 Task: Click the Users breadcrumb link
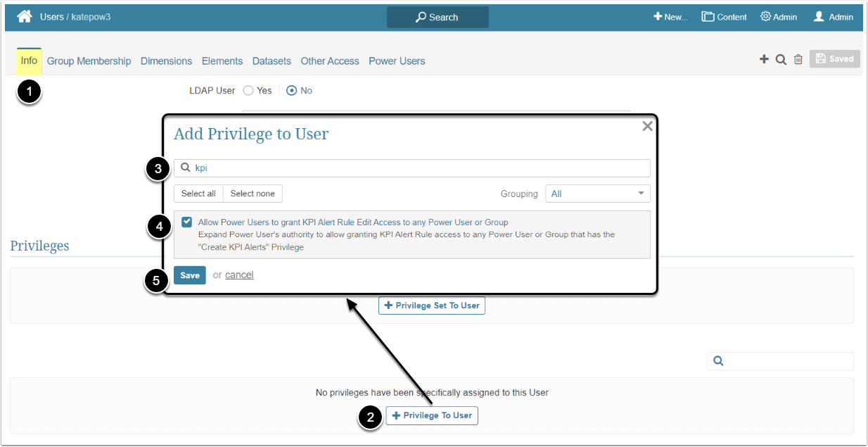coord(51,17)
